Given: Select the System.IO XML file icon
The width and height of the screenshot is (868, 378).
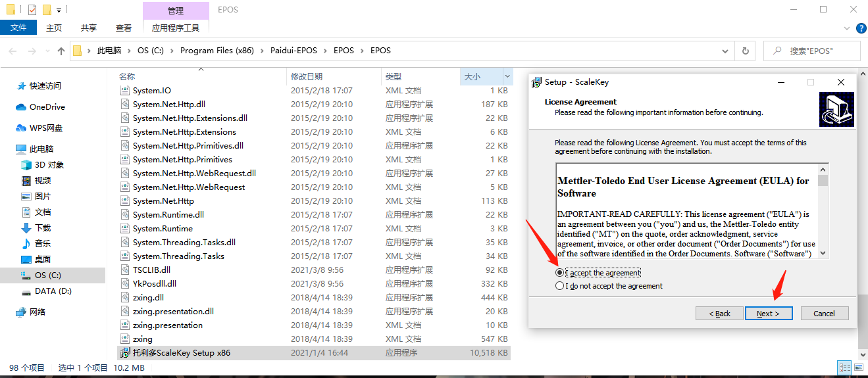Looking at the screenshot, I should 126,91.
